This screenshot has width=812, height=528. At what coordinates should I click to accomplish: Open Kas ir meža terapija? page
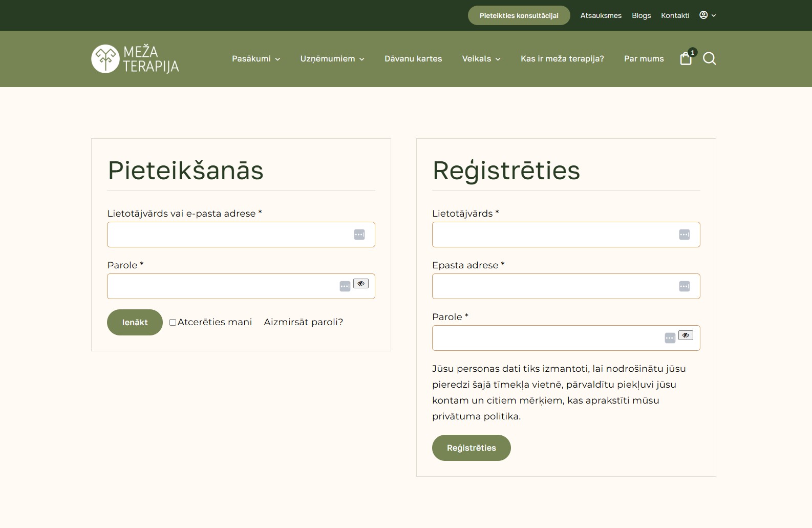coord(562,59)
